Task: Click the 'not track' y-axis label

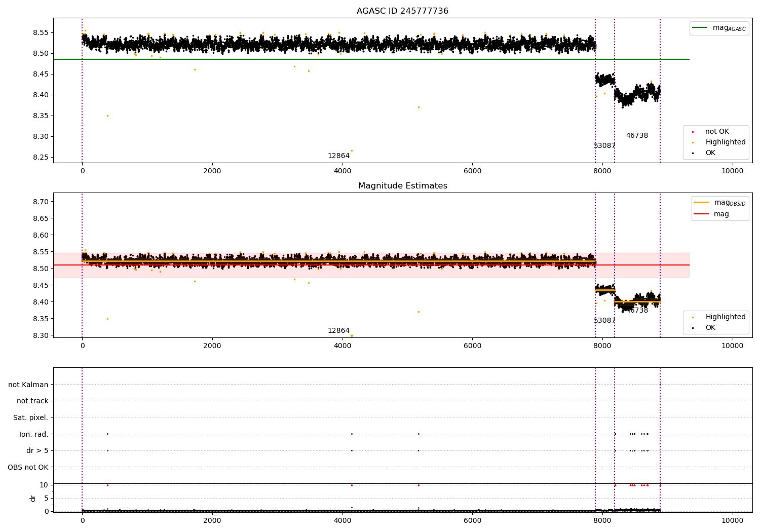Action: pyautogui.click(x=32, y=401)
